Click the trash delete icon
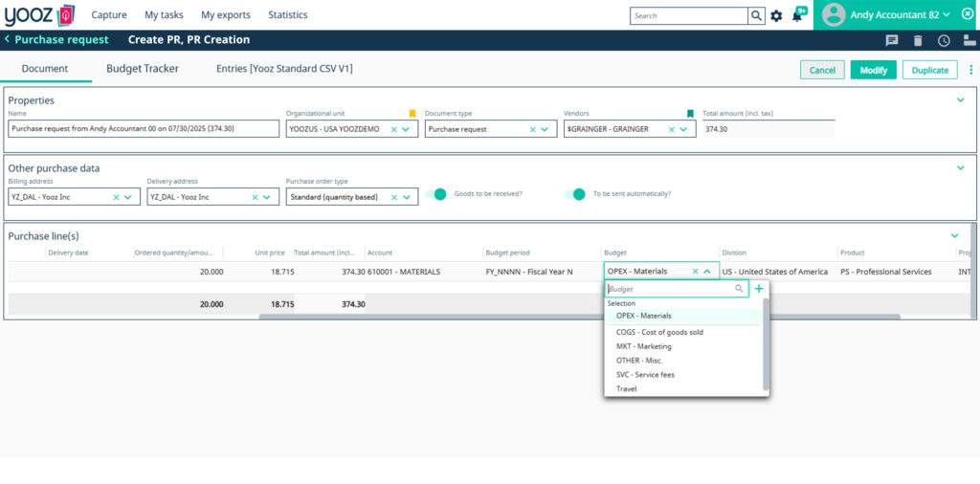The width and height of the screenshot is (980, 484). pos(918,40)
